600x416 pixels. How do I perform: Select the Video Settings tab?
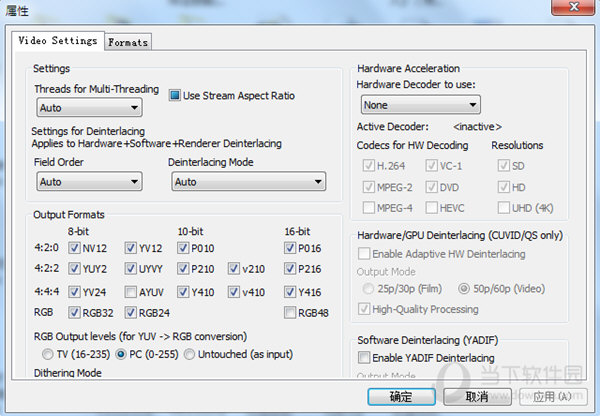[58, 41]
